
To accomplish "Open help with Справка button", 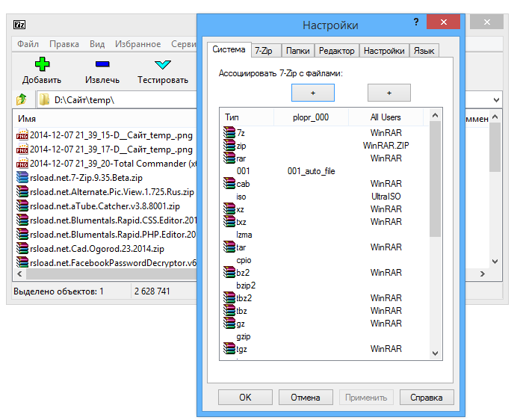I will (x=427, y=397).
